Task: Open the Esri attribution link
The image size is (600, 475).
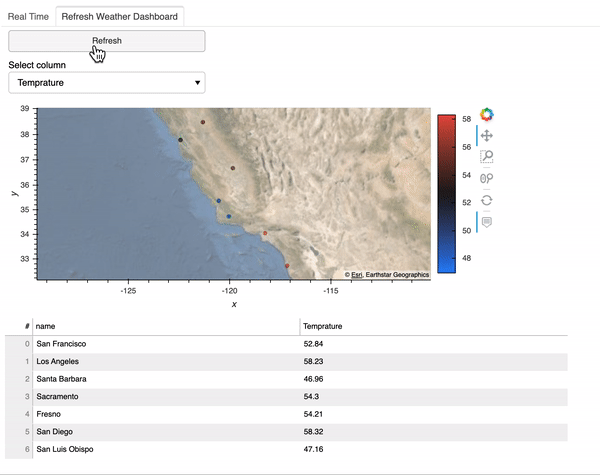Action: point(357,275)
